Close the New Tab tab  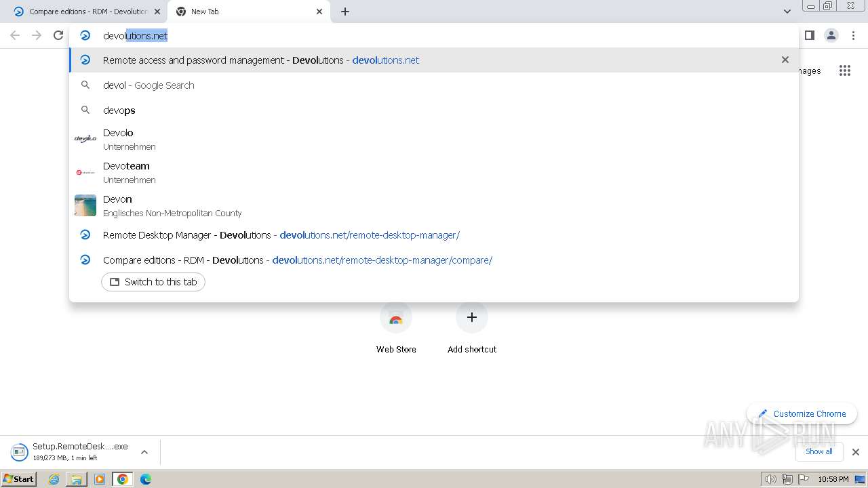pos(319,12)
